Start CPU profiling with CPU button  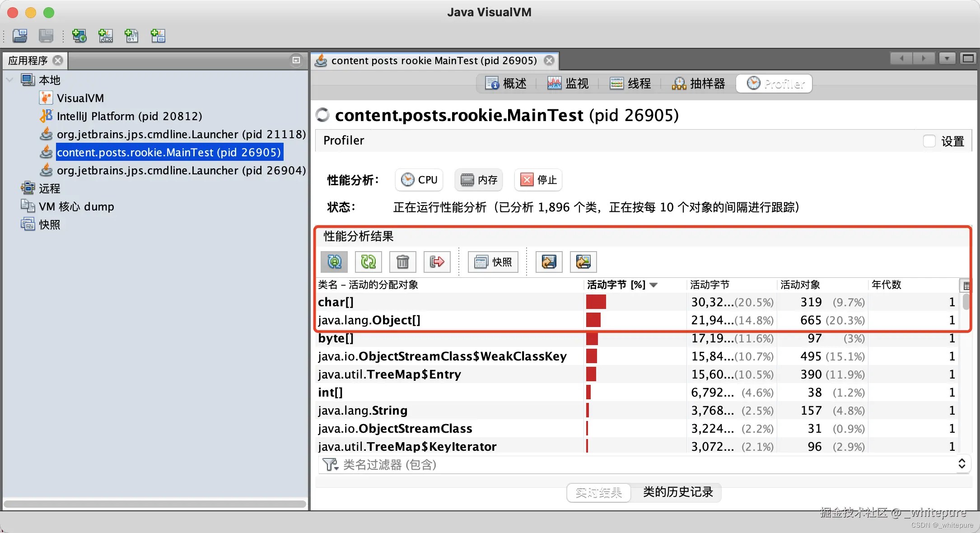[419, 180]
